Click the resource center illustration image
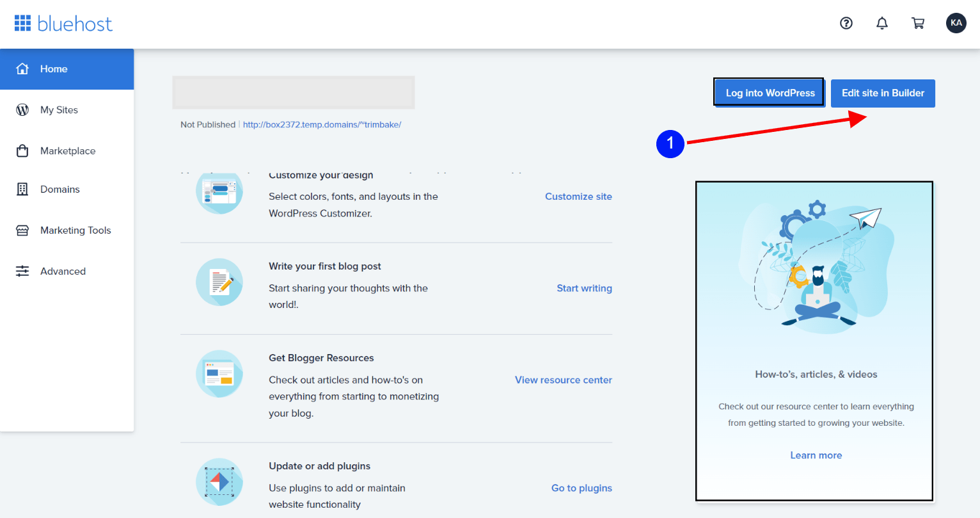The height and width of the screenshot is (518, 980). (x=816, y=267)
